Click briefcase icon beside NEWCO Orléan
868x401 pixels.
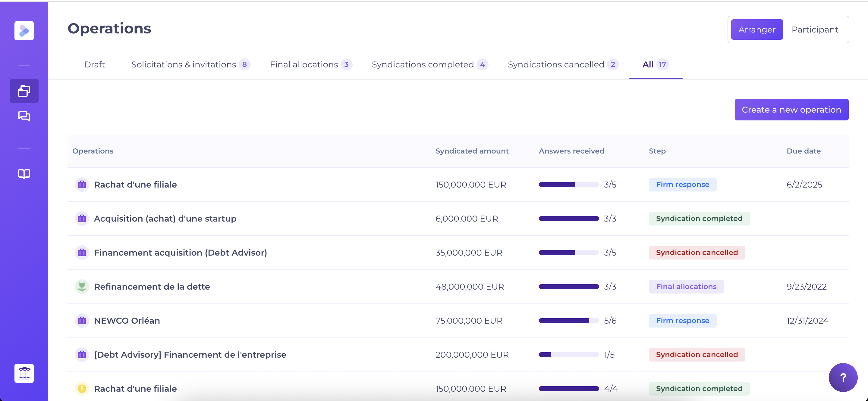[82, 321]
